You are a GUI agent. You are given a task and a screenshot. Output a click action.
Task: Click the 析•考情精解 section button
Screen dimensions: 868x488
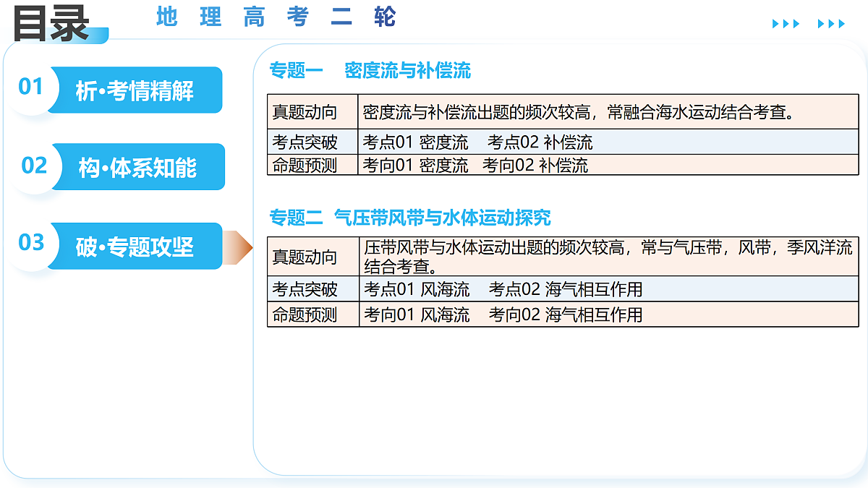[136, 90]
